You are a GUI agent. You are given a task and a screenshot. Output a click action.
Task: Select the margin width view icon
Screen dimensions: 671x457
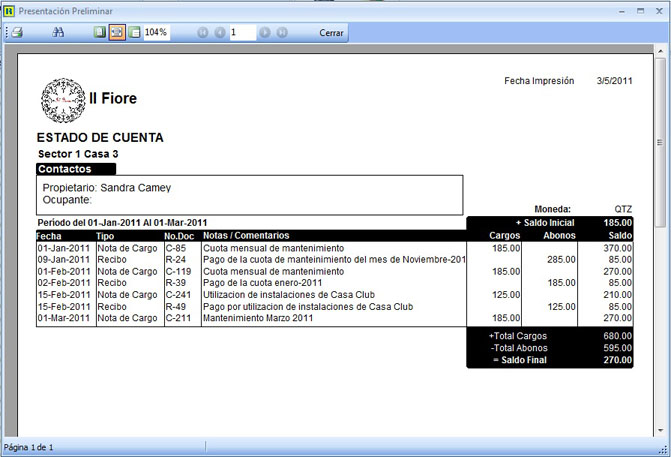[x=134, y=33]
